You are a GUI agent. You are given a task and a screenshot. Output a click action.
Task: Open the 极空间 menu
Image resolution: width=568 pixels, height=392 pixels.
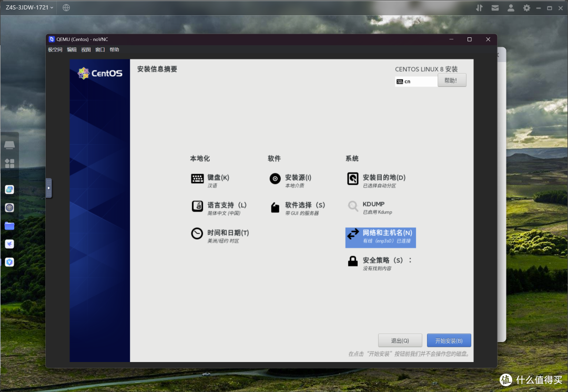click(x=55, y=49)
